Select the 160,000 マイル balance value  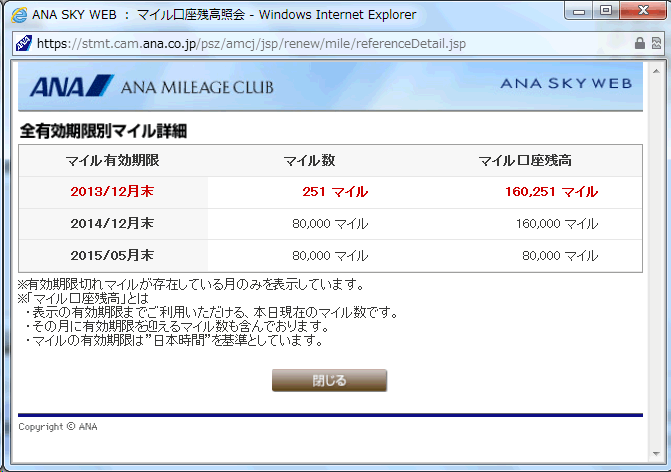(557, 224)
